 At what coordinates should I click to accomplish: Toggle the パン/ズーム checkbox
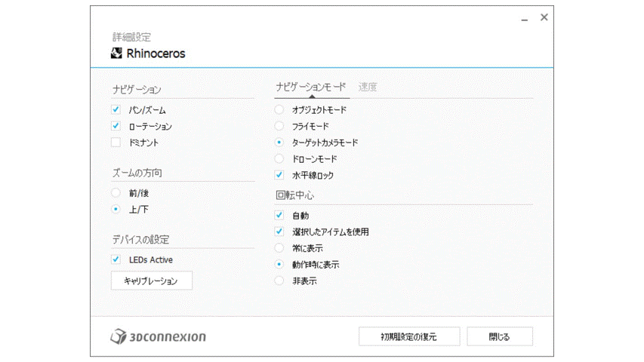(x=116, y=110)
